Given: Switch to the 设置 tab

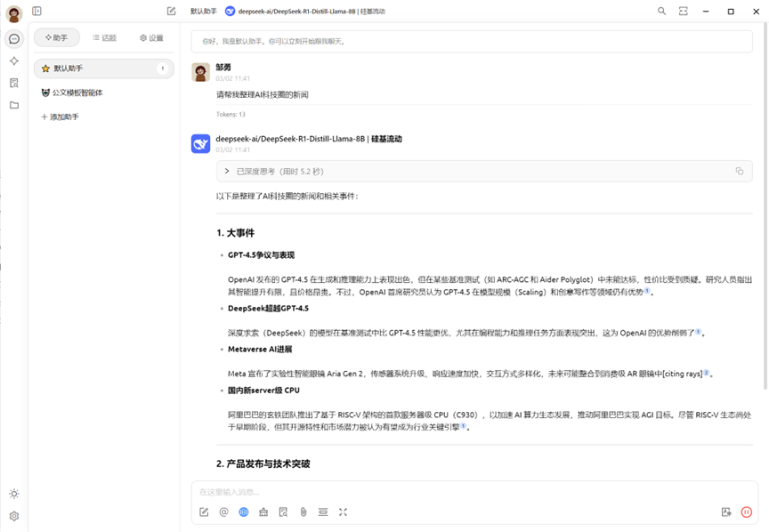Looking at the screenshot, I should (x=151, y=38).
